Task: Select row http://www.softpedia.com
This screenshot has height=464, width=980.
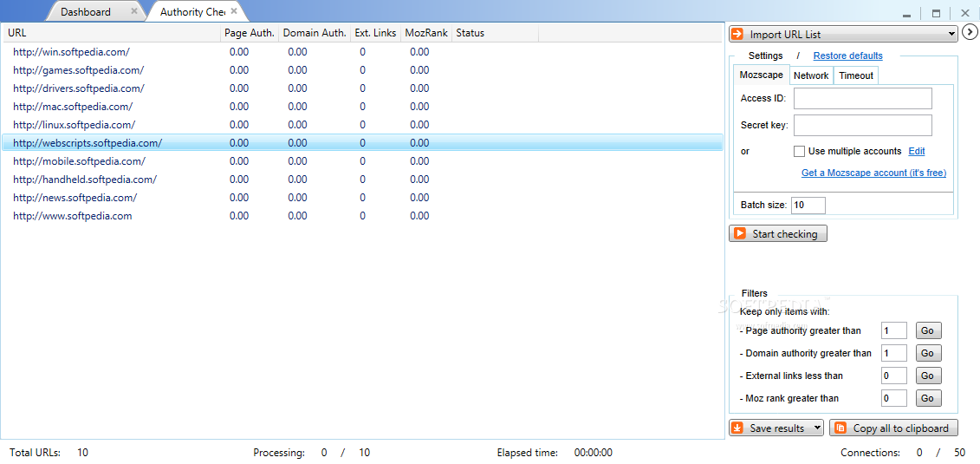Action: click(x=362, y=216)
